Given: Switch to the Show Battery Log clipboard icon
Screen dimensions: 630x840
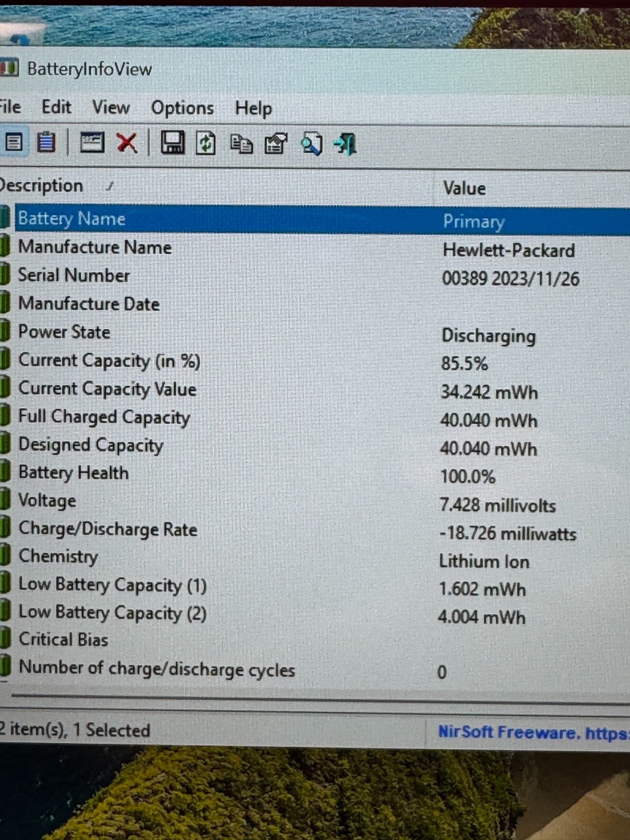Looking at the screenshot, I should [x=46, y=142].
